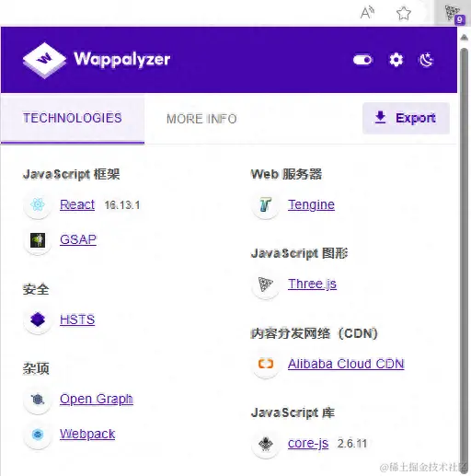Viewport: 471px width, 476px height.
Task: Click the Three.js triangle icon
Action: 266,284
